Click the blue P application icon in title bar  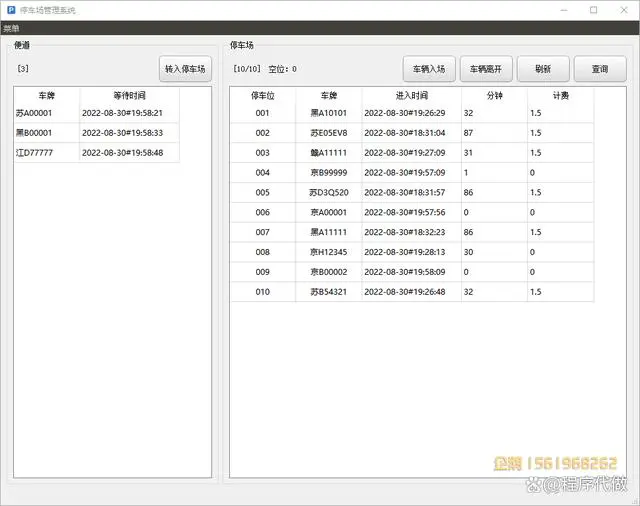11,10
